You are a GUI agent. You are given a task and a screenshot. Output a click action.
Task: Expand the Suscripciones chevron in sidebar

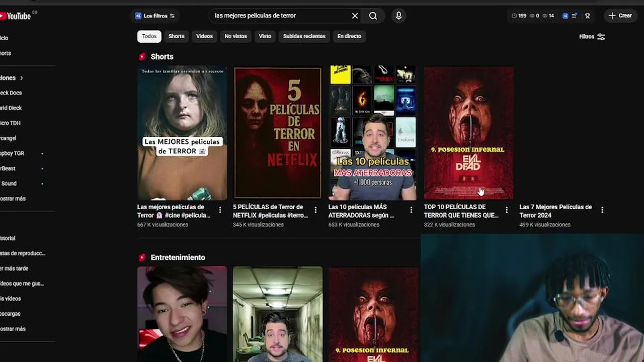(22, 78)
